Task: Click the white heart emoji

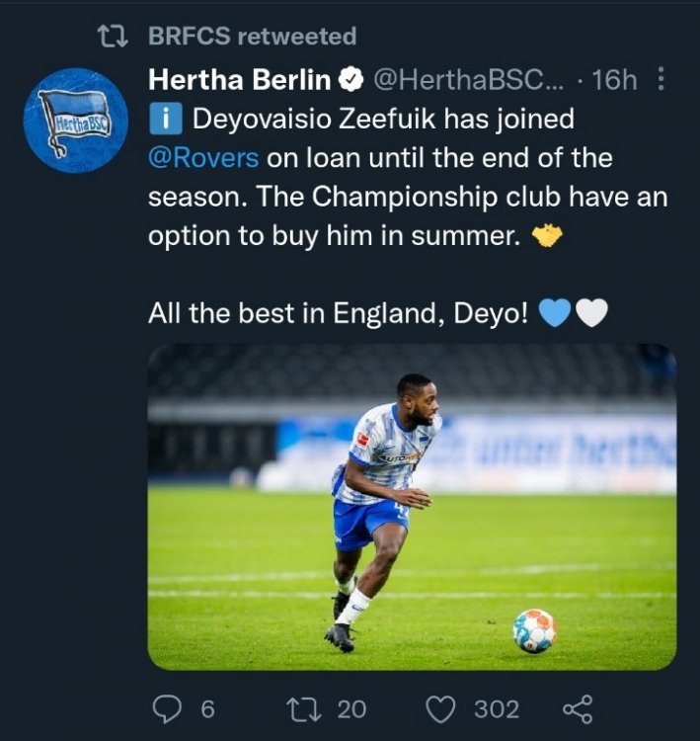Action: coord(591,314)
